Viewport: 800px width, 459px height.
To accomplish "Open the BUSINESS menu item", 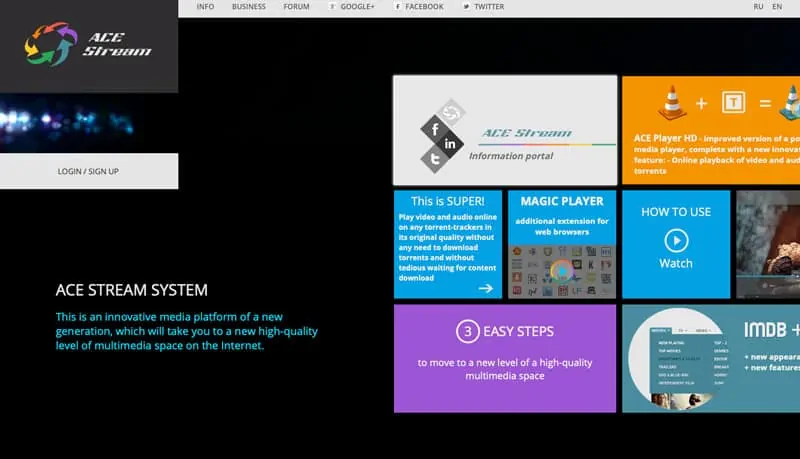I will (x=248, y=7).
